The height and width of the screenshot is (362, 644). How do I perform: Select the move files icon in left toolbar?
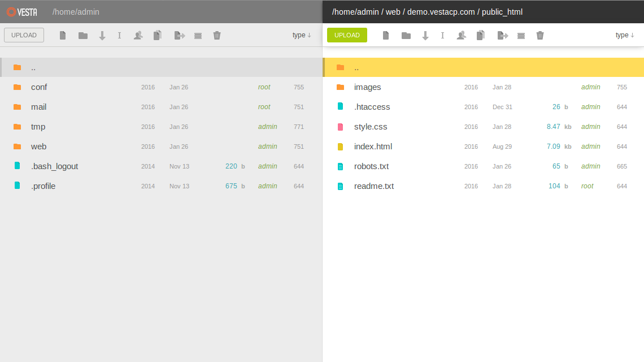pos(179,35)
